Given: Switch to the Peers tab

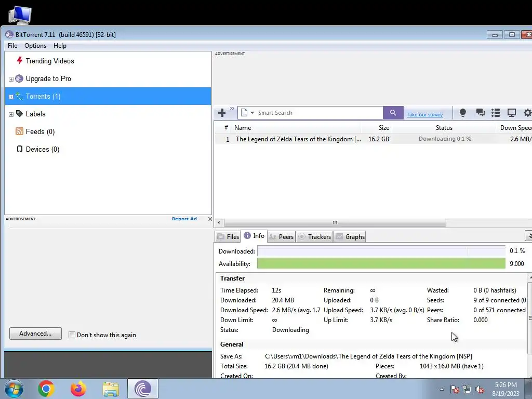Looking at the screenshot, I should [281, 236].
